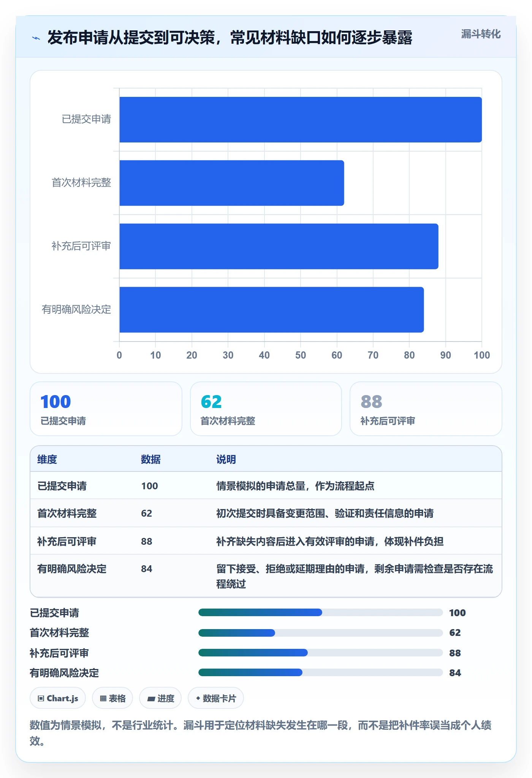This screenshot has height=778, width=532.
Task: Select the 数据卡片 chip
Action: (216, 698)
